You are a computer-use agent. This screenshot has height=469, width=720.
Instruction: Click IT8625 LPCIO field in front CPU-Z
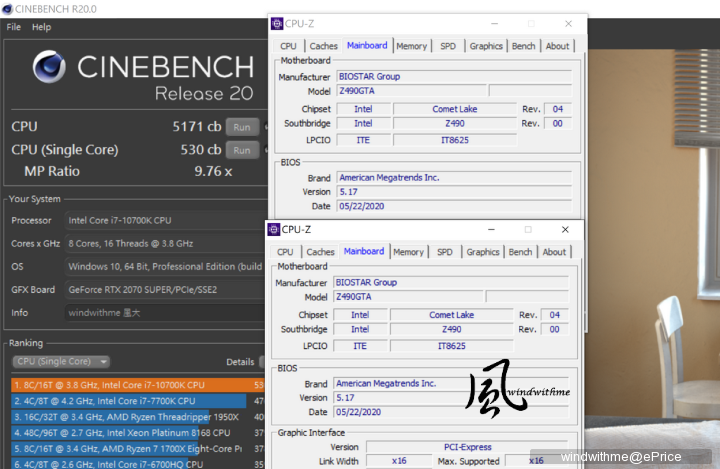(x=451, y=346)
